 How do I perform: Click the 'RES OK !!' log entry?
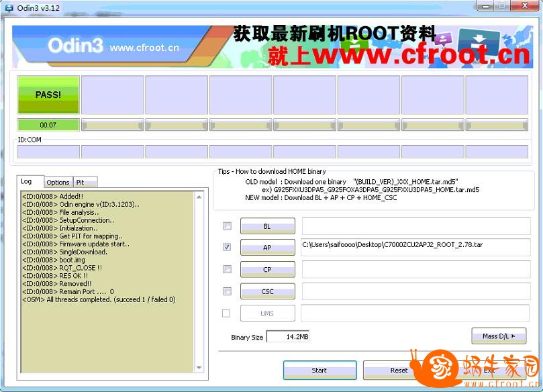tap(56, 276)
